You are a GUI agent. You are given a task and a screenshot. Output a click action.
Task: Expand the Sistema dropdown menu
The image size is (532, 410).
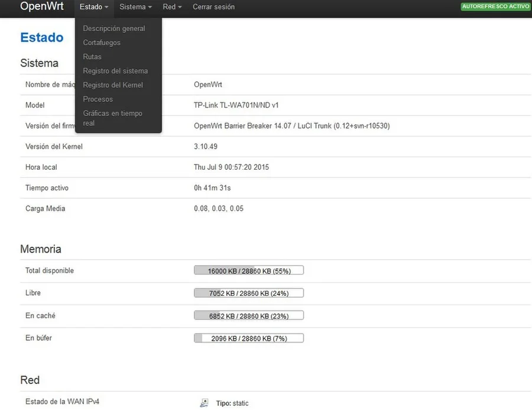click(135, 7)
